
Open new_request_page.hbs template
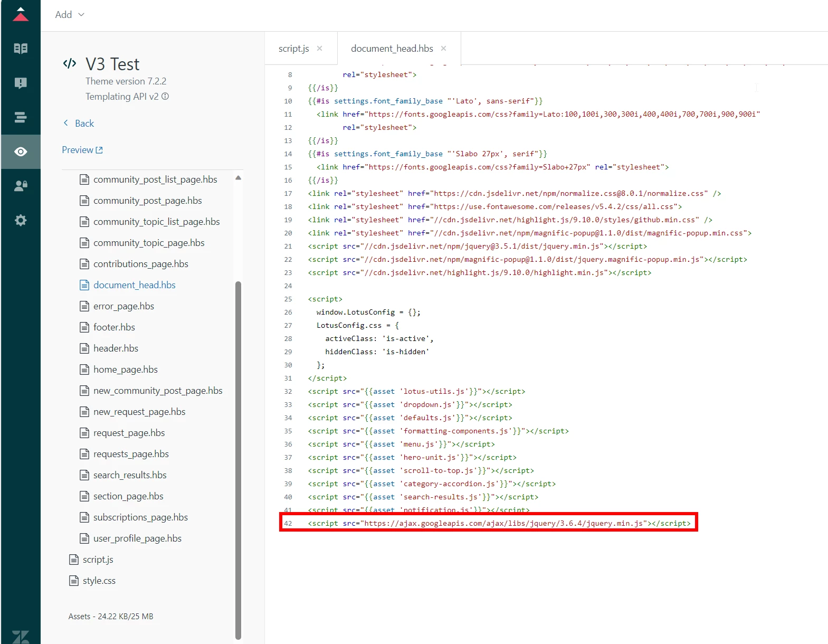coord(139,412)
